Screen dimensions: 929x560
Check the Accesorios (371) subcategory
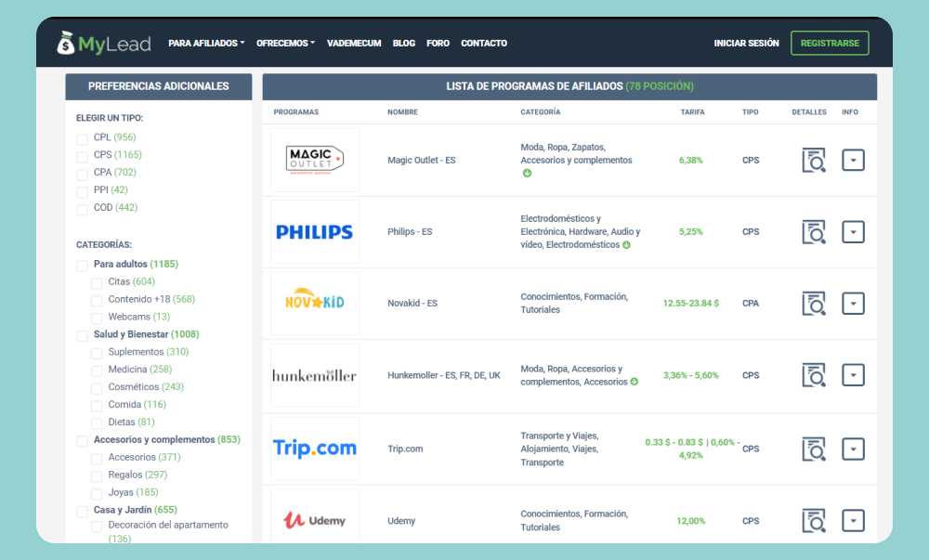click(x=97, y=460)
